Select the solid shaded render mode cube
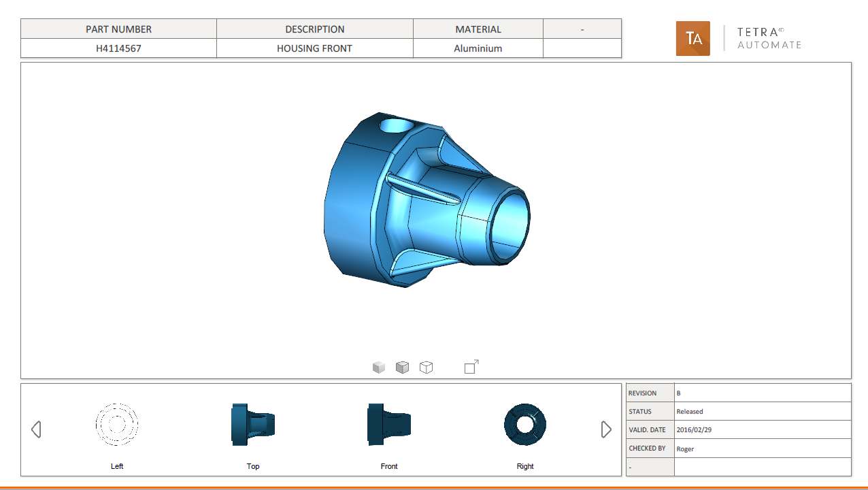868x490 pixels. (x=379, y=367)
